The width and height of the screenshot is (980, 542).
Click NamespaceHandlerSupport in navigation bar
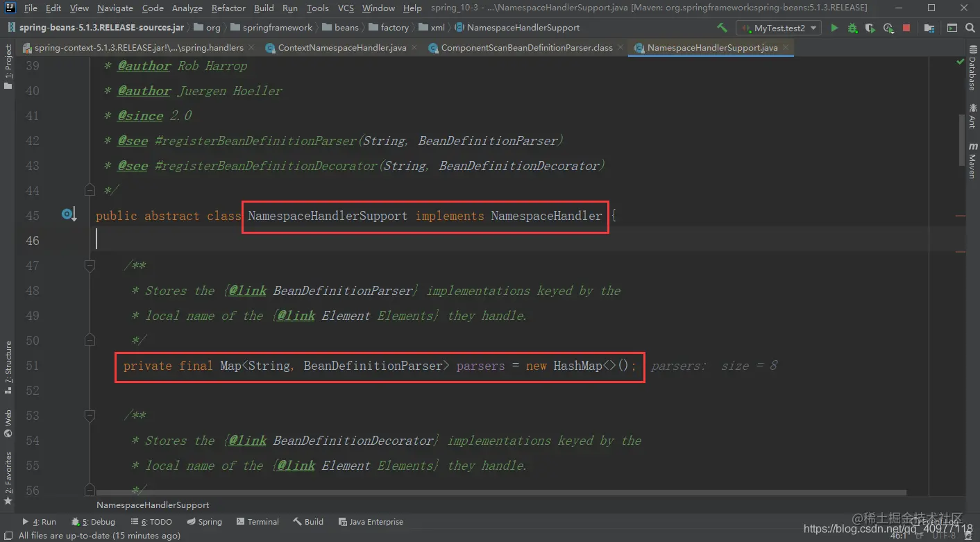click(x=517, y=28)
